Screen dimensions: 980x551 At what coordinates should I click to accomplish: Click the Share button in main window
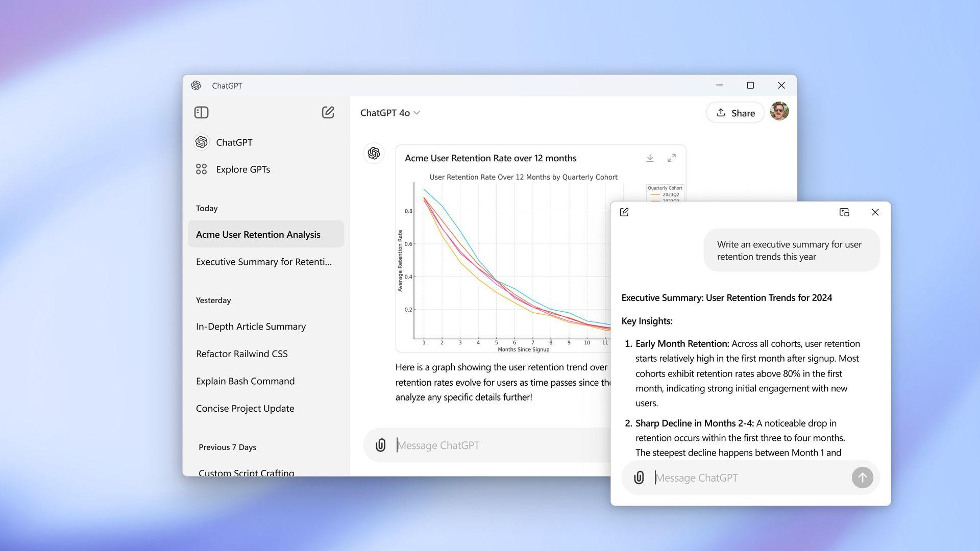pyautogui.click(x=735, y=112)
